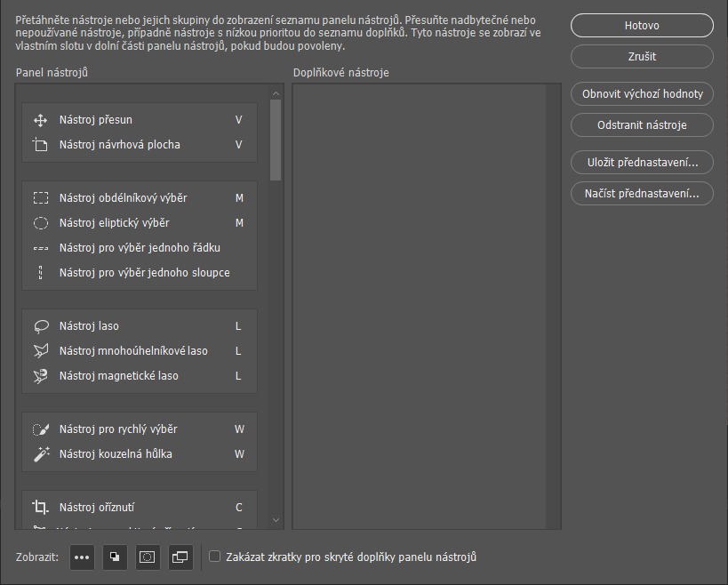Click the Lasso tool icon (Nástroj laso)
Image resolution: width=728 pixels, height=585 pixels.
coord(41,326)
